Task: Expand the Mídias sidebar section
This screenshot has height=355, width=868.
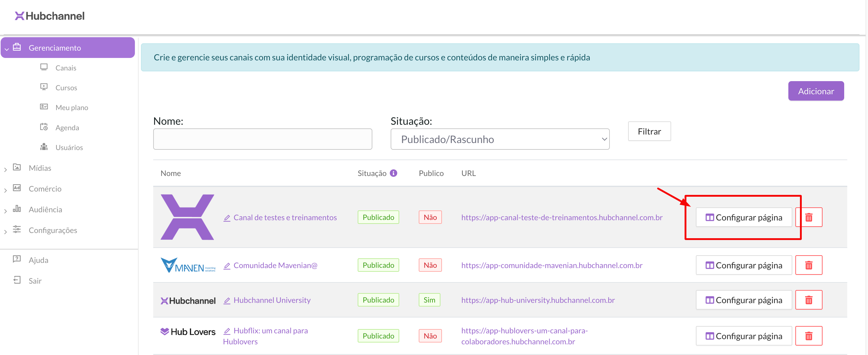Action: tap(40, 168)
